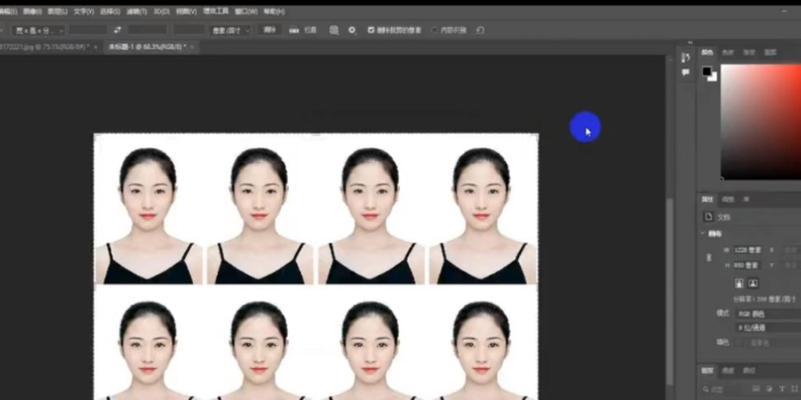Enable Content-Aware (内容识别) crop checkbox
Viewport: 801px width, 400px height.
(x=435, y=30)
